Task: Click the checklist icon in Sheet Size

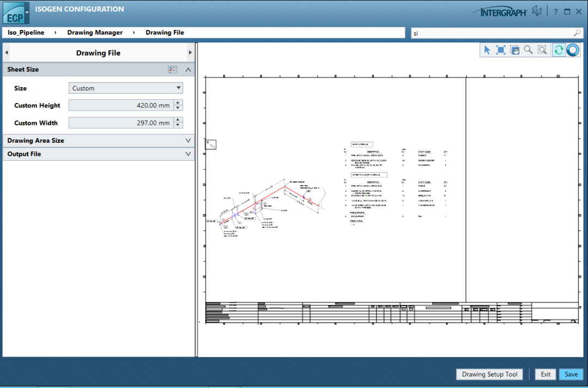Action: click(x=172, y=69)
